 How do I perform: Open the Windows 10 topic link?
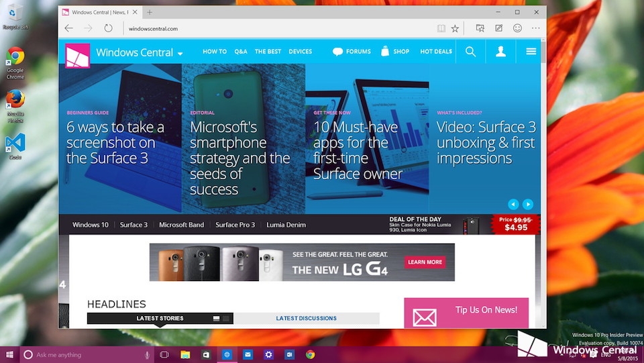[x=91, y=225]
